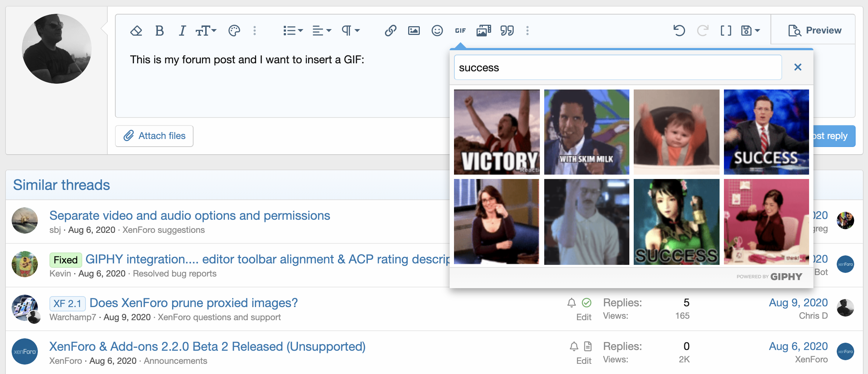Click 'XenForo suggestions' forum link

coord(163,230)
